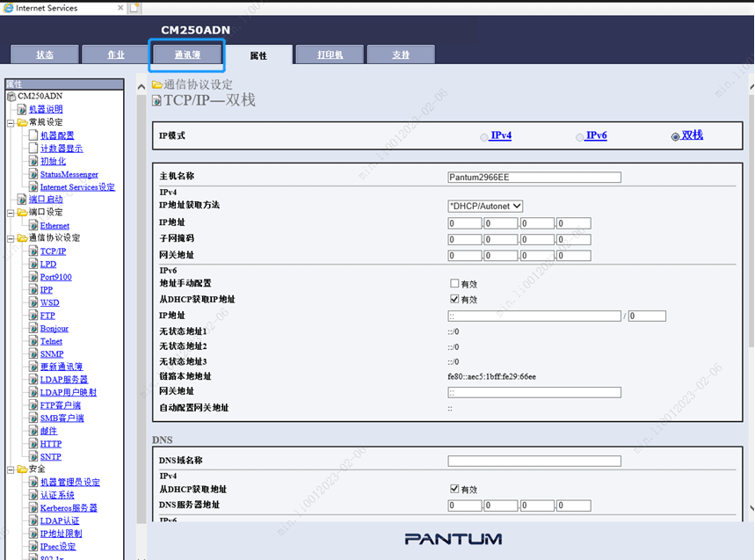Image resolution: width=755 pixels, height=560 pixels.
Task: Click the page icon beside TCP/IP in tree
Action: click(x=33, y=251)
